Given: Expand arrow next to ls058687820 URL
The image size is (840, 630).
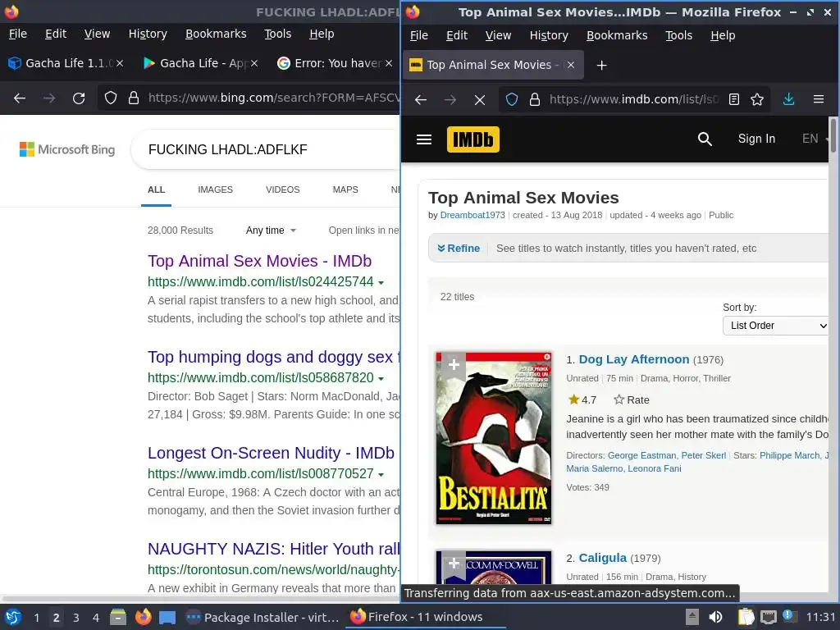Looking at the screenshot, I should point(381,378).
